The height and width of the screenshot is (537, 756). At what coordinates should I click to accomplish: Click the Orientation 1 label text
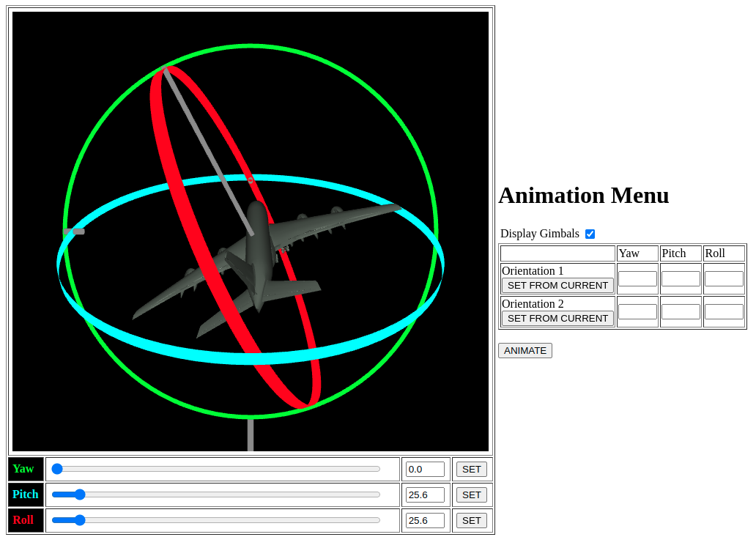point(533,271)
